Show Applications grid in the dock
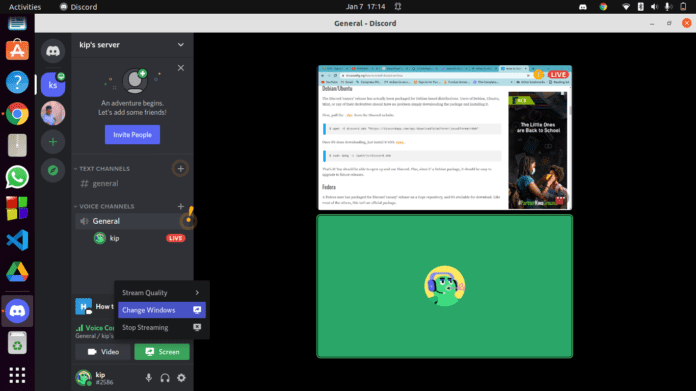 17,375
